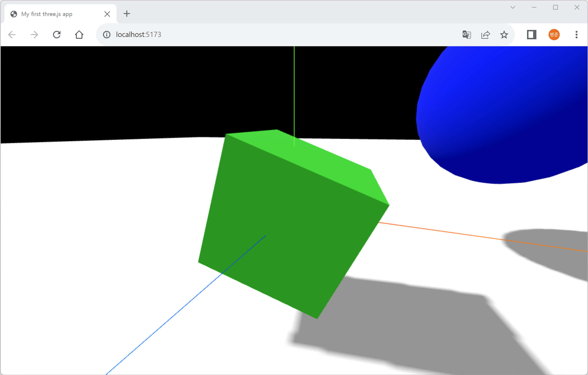Click the localhost:5173 address bar

pos(269,34)
